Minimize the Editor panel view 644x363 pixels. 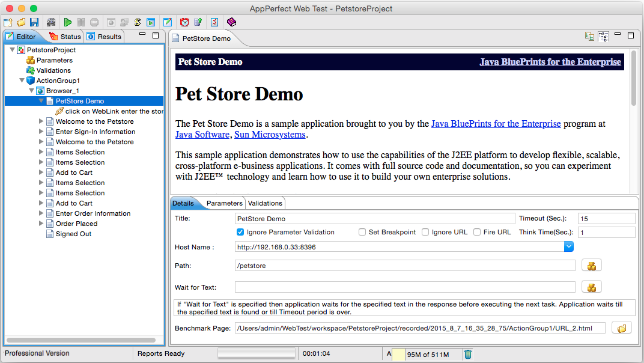[142, 34]
